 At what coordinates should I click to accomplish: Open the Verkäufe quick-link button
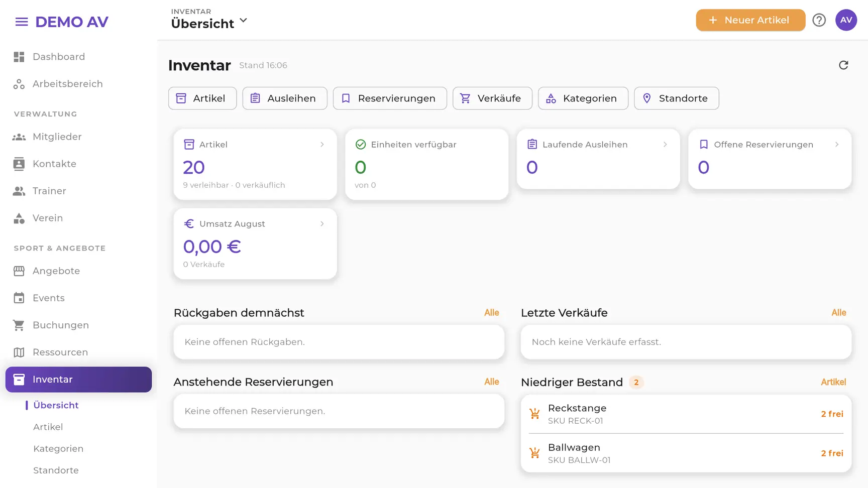click(x=492, y=98)
